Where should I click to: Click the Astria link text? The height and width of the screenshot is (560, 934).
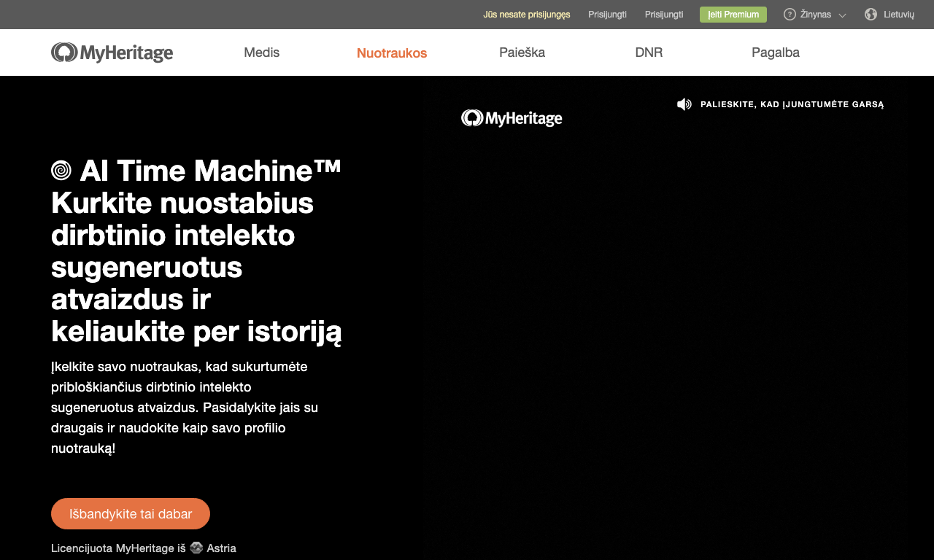coord(222,548)
